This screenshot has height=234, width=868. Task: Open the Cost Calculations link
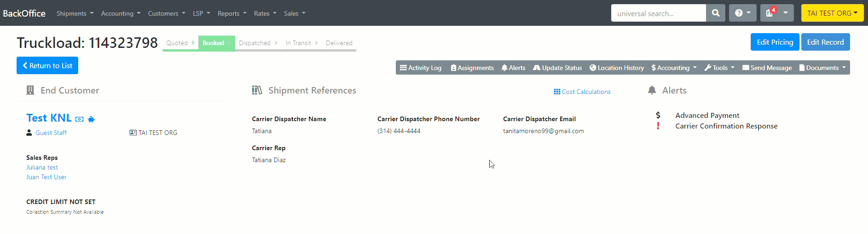point(582,92)
